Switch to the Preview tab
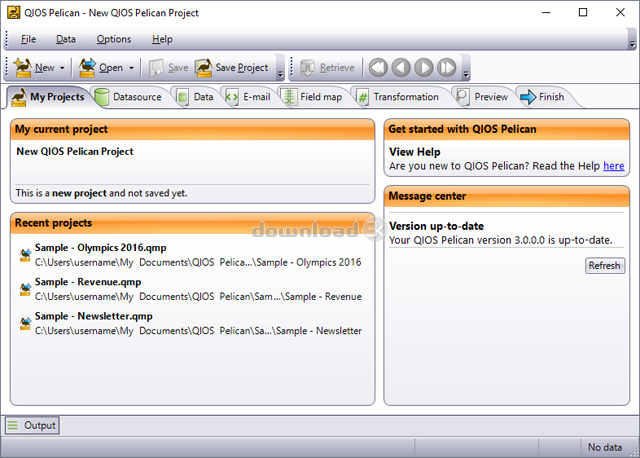This screenshot has width=640, height=458. (483, 97)
